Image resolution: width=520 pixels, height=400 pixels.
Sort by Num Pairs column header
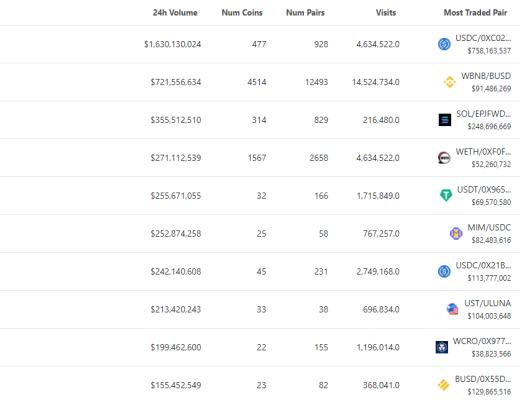tap(305, 13)
